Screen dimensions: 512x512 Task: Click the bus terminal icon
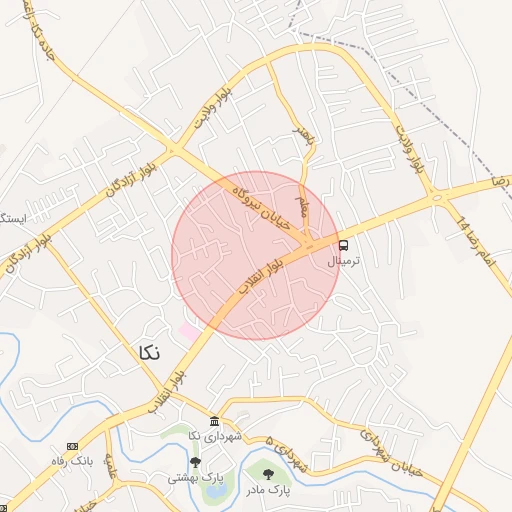(343, 246)
